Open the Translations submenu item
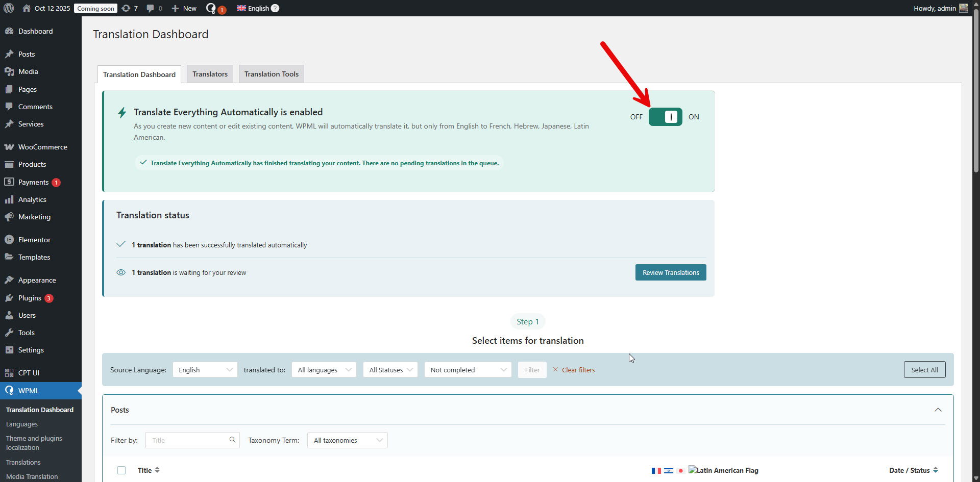 [x=23, y=463]
